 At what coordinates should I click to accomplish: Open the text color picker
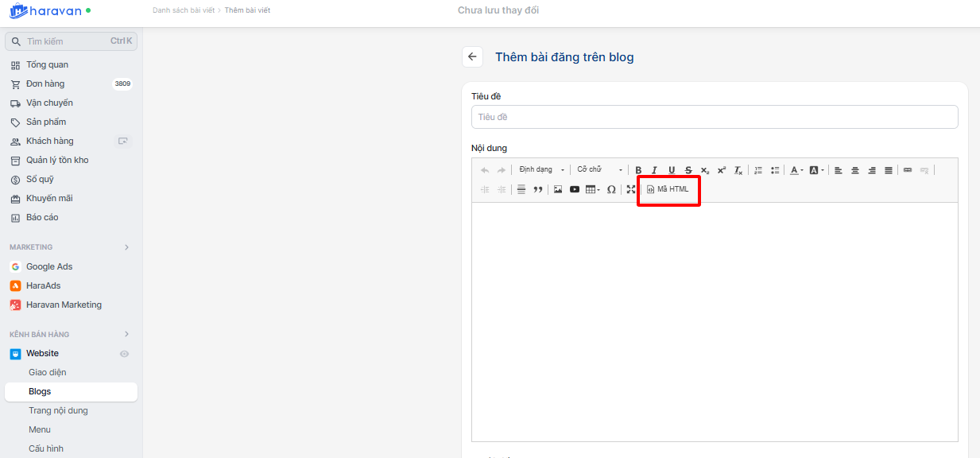796,170
